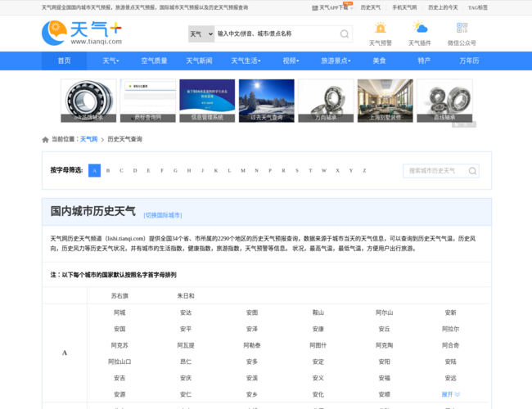
Task: Open the 天气 search type dropdown
Action: pyautogui.click(x=201, y=34)
